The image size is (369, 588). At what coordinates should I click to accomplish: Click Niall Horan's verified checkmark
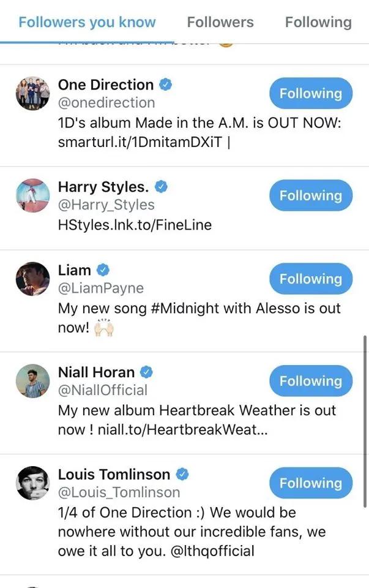[146, 372]
